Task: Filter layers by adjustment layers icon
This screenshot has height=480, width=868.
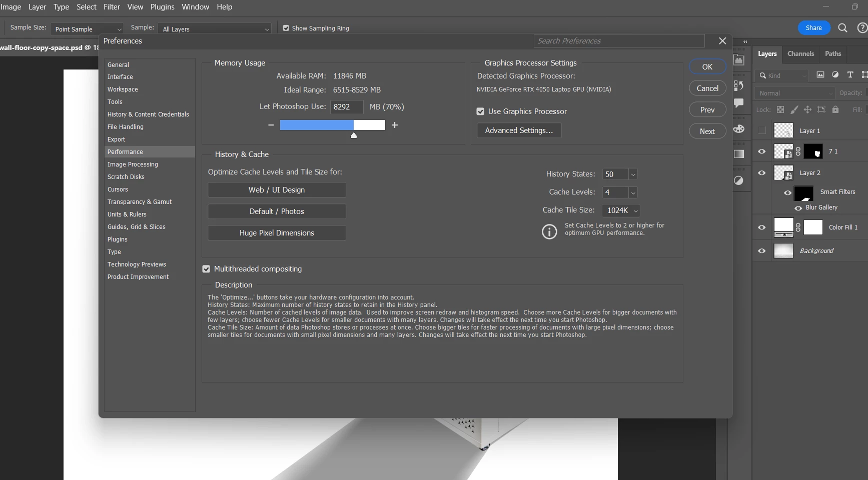Action: click(835, 75)
